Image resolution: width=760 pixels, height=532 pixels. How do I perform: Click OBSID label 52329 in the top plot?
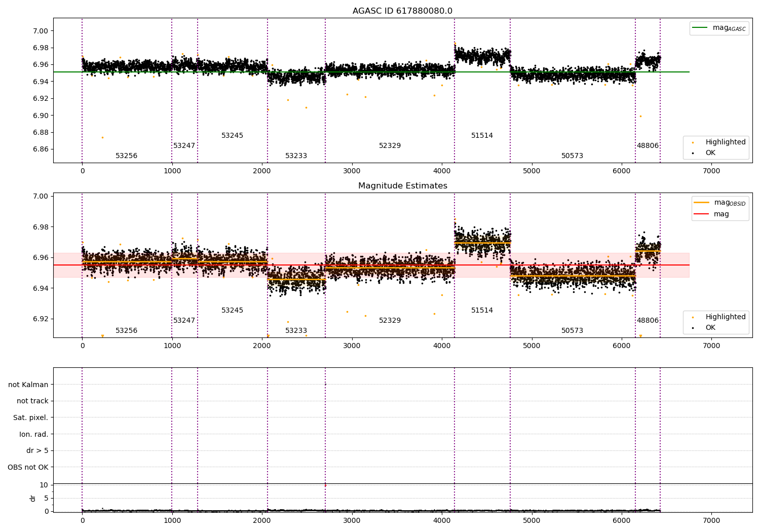click(390, 146)
